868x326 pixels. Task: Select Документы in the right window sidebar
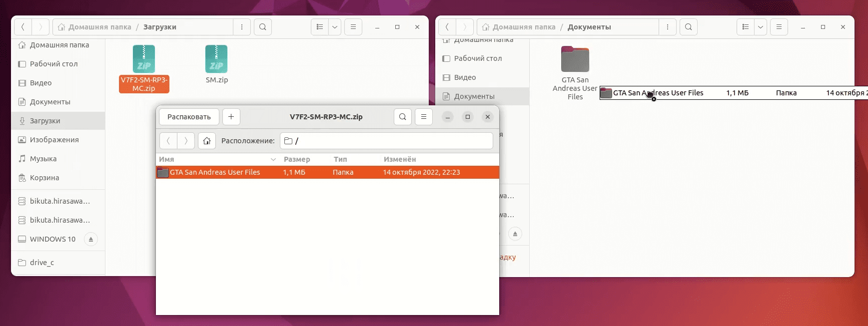coord(482,96)
